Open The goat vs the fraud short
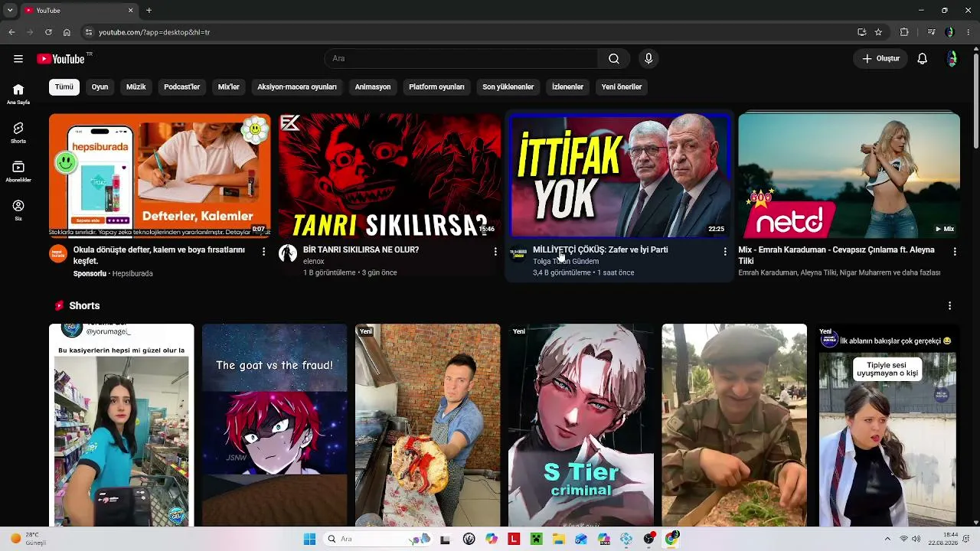Screen dimensions: 980x551 click(275, 425)
